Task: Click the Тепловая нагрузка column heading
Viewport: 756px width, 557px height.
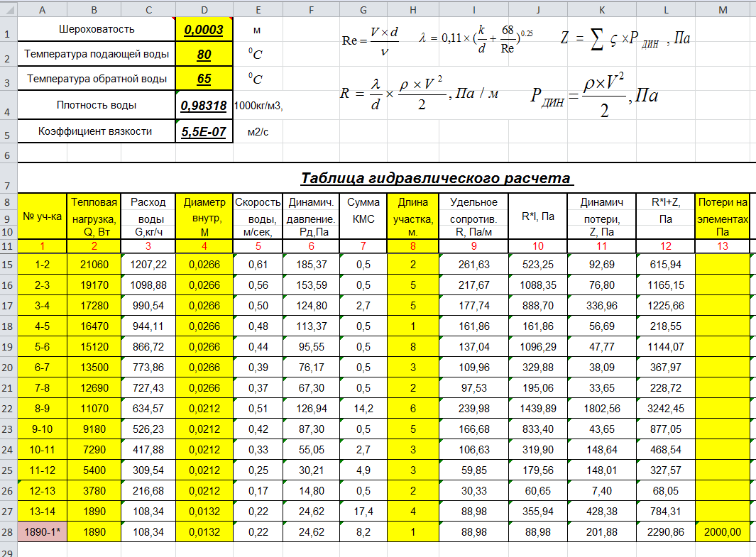Action: [x=94, y=216]
